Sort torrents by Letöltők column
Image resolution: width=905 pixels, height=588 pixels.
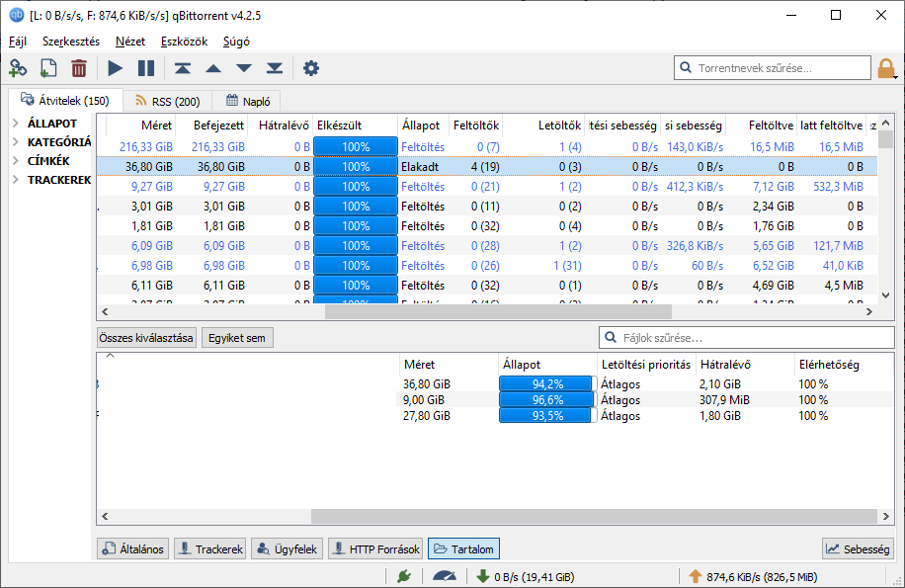[x=543, y=126]
